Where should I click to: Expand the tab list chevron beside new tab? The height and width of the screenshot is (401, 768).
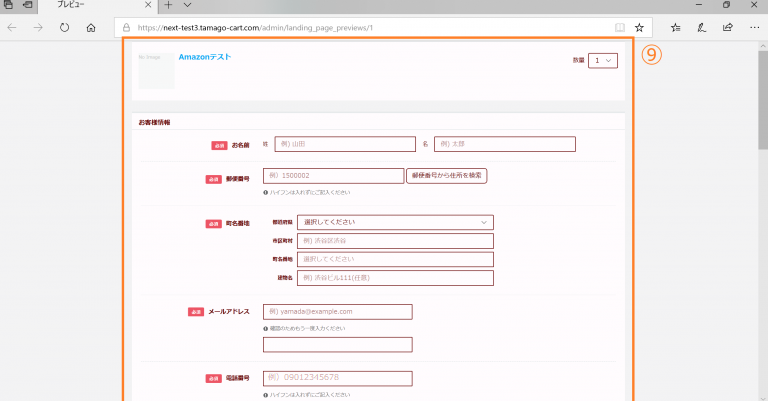(x=188, y=6)
